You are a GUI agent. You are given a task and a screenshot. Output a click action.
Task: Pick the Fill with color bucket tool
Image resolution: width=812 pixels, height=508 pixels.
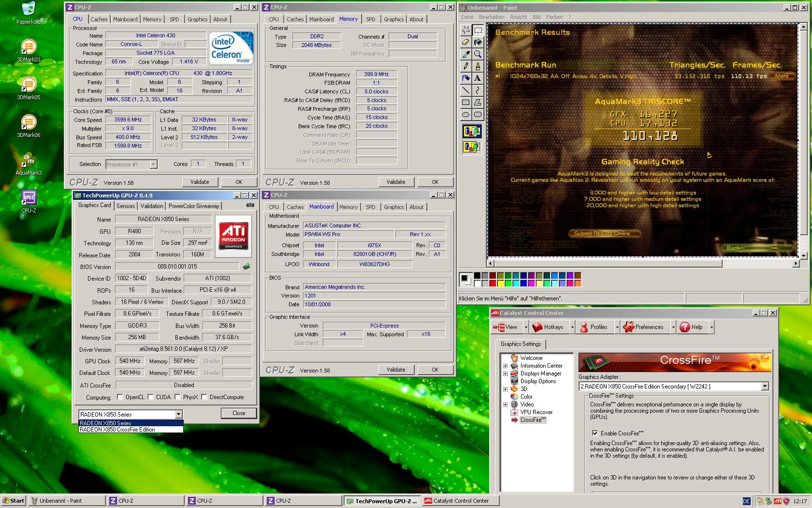[x=478, y=42]
